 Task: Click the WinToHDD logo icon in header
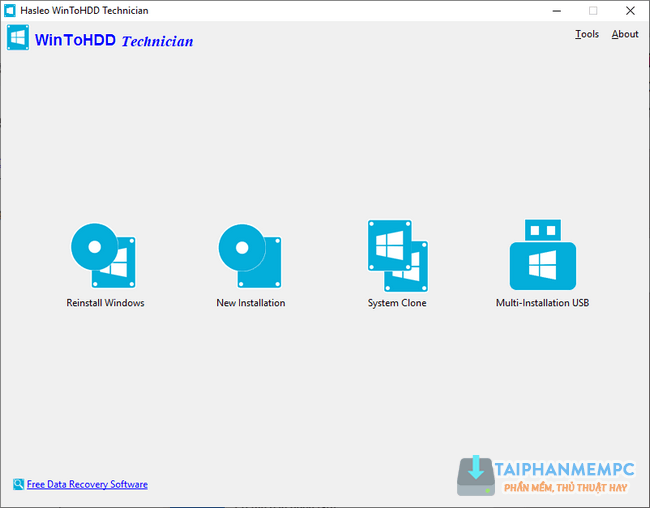pyautogui.click(x=18, y=37)
